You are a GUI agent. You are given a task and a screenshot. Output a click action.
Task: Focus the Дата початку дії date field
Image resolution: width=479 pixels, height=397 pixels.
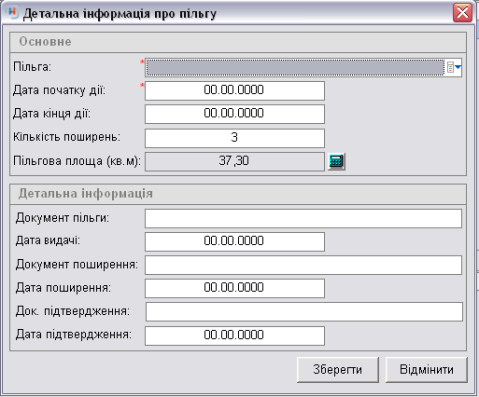click(x=235, y=91)
